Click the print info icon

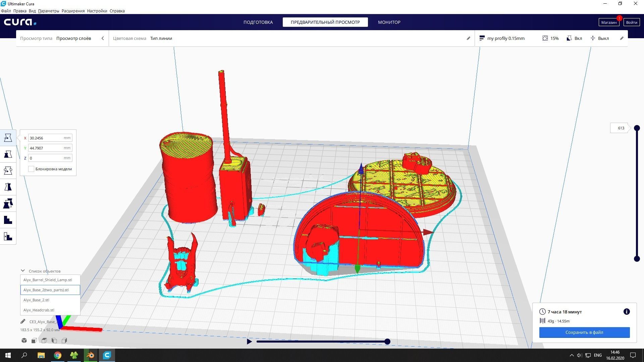(x=626, y=312)
